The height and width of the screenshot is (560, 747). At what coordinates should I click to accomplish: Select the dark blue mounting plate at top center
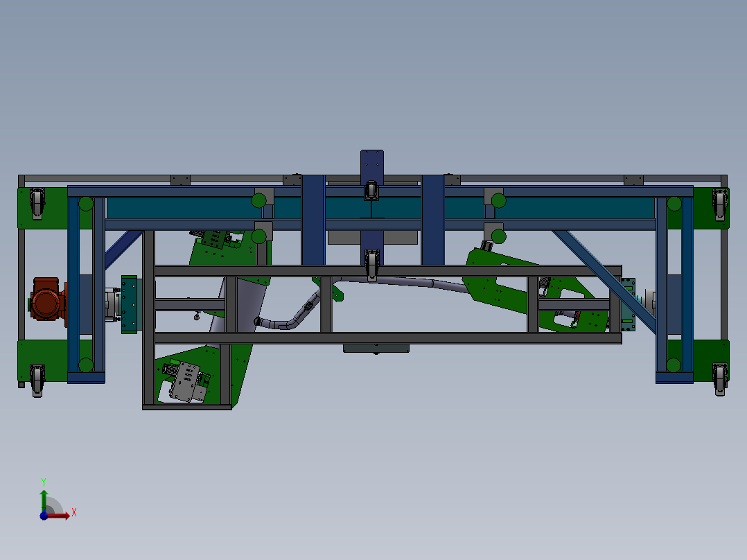[x=372, y=167]
